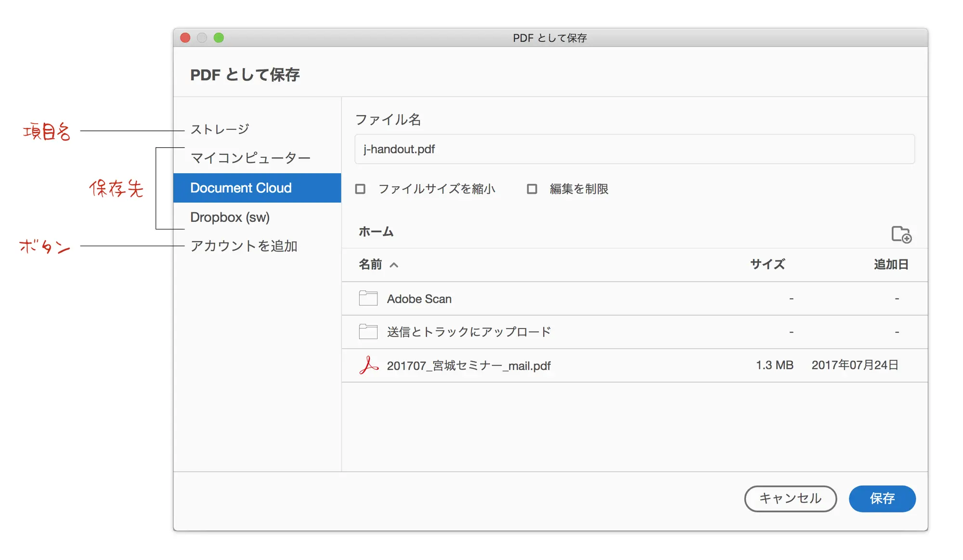Click the サイズ column header to sort
Viewport: 963px width, 560px height.
(767, 264)
